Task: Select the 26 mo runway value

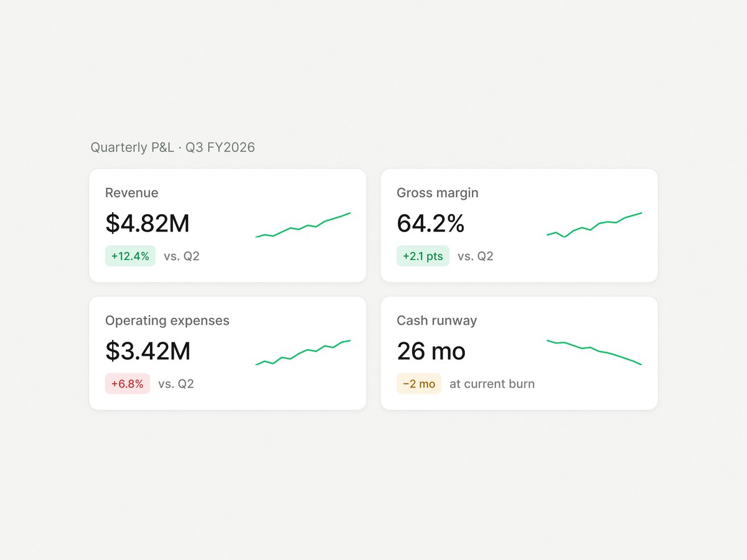Action: 431,351
